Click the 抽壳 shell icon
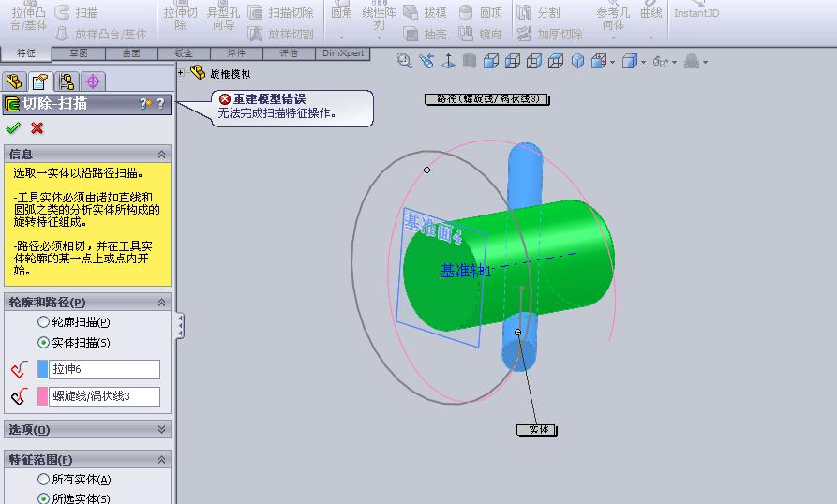The image size is (837, 504). [x=411, y=34]
